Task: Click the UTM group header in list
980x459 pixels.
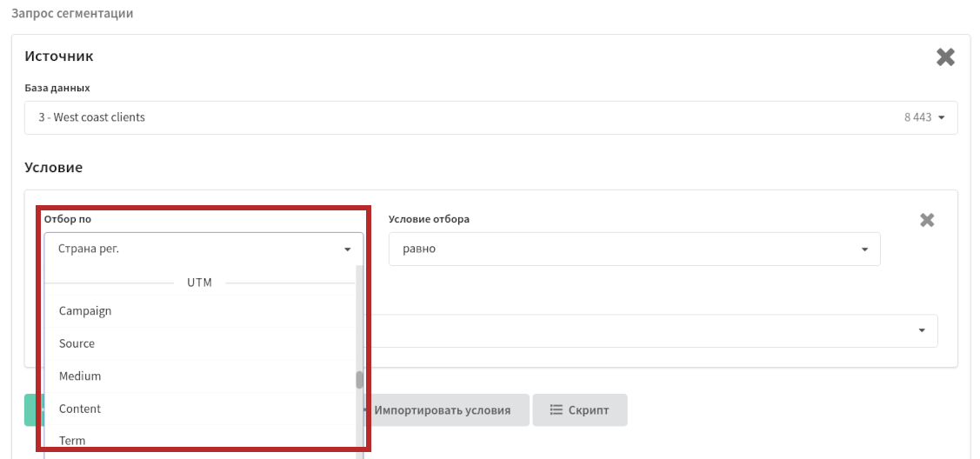Action: pos(200,283)
